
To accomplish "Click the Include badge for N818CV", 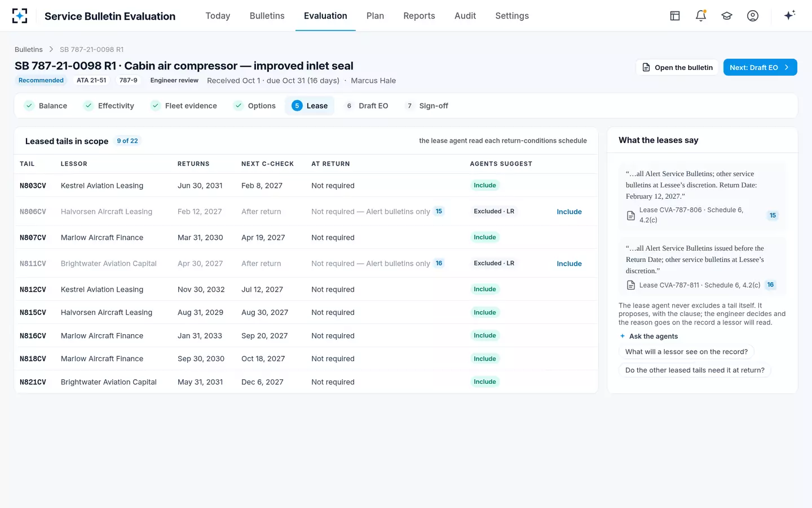I will 485,358.
